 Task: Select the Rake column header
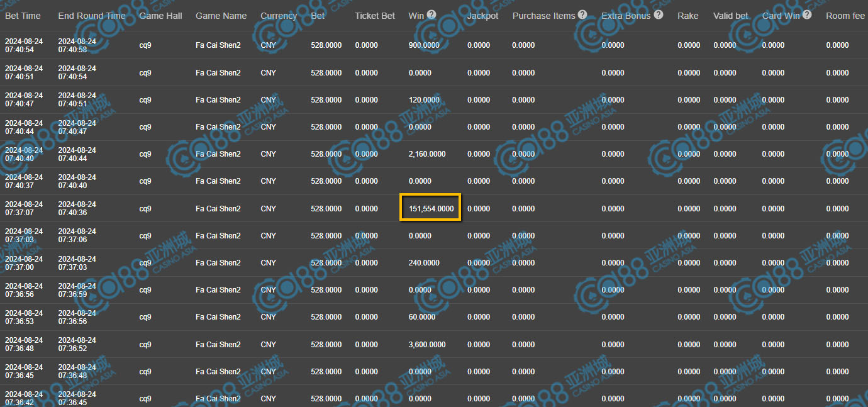(x=688, y=16)
